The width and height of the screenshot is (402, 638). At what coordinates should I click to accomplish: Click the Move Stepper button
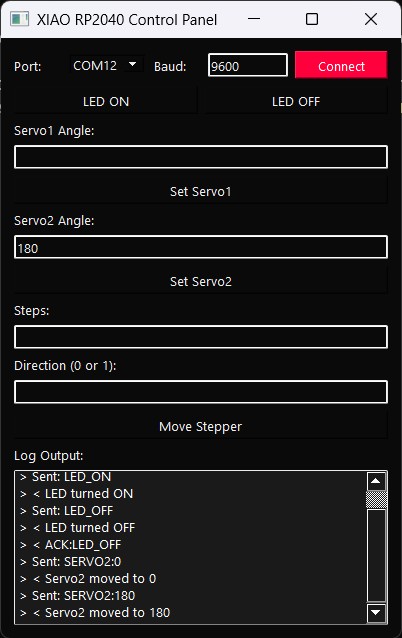[201, 426]
